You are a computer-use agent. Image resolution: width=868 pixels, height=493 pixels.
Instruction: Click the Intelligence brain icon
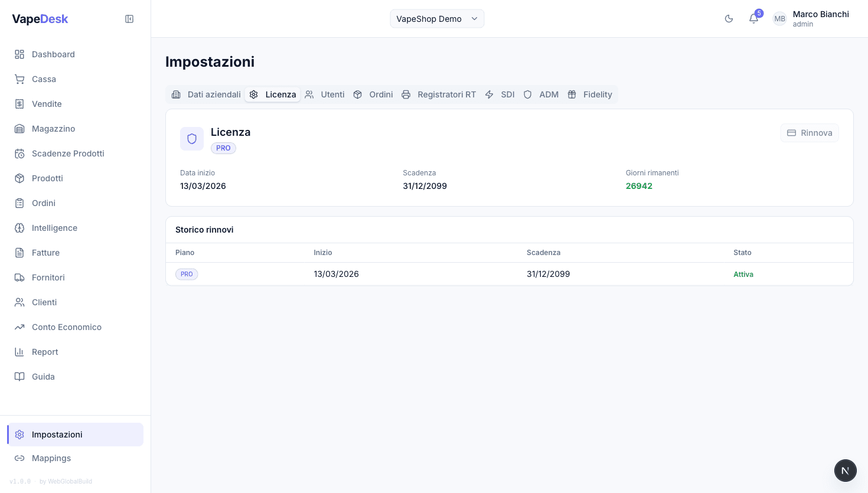tap(19, 228)
